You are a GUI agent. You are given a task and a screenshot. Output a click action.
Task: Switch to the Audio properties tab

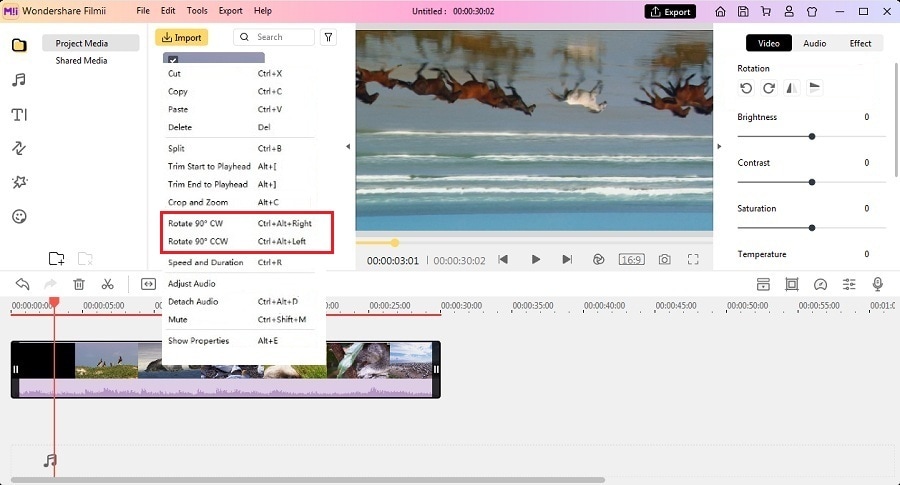click(x=814, y=43)
